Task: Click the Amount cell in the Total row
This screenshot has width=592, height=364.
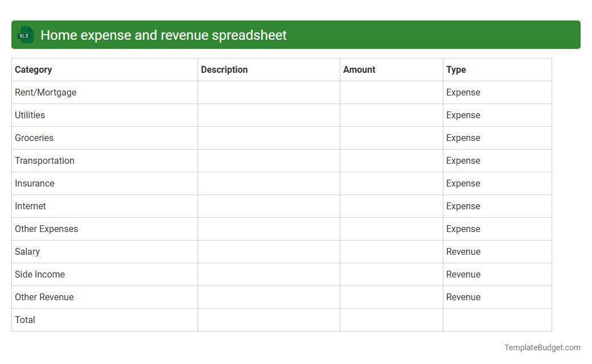Action: (390, 320)
